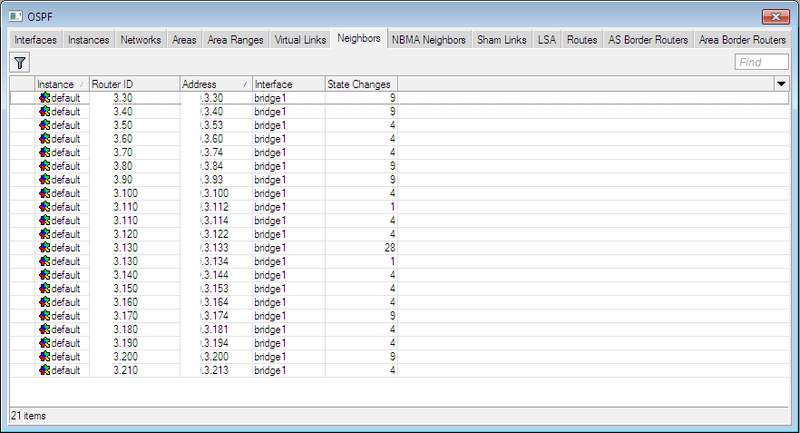Select the neighbor icon for router 3.30
The height and width of the screenshot is (433, 800).
tap(45, 98)
